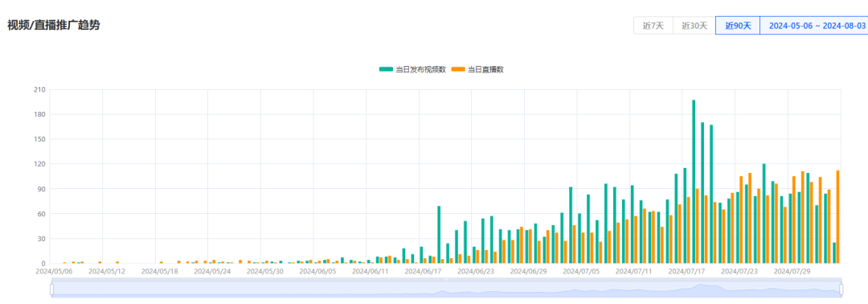Grab the right zoom slider handle
The image size is (868, 304).
[x=841, y=289]
